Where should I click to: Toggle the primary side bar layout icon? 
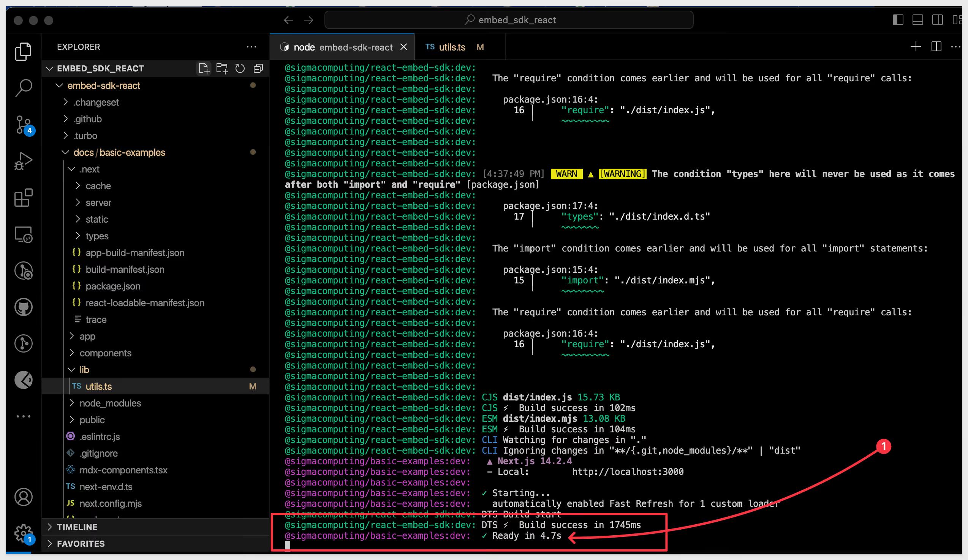point(898,20)
